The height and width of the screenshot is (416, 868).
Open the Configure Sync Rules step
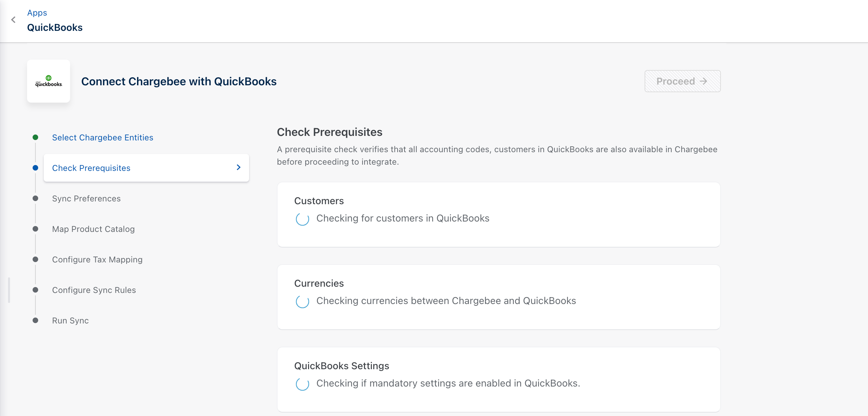point(94,290)
